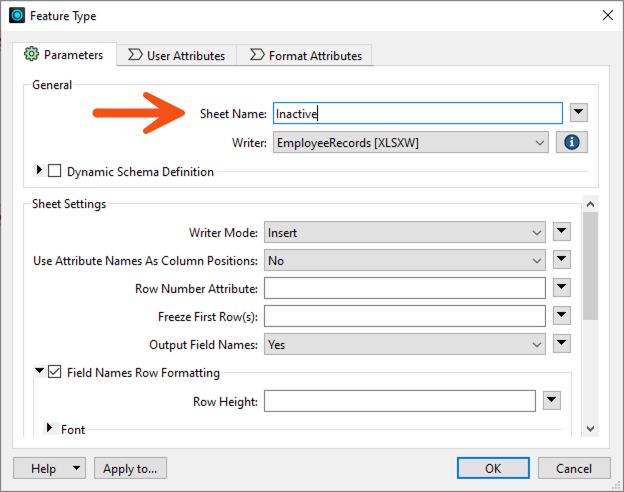The image size is (624, 492).
Task: Open Sheet Name options arrow button
Action: [x=579, y=113]
